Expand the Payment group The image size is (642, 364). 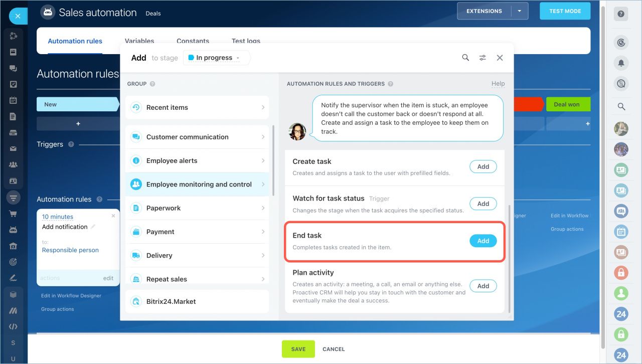(197, 232)
